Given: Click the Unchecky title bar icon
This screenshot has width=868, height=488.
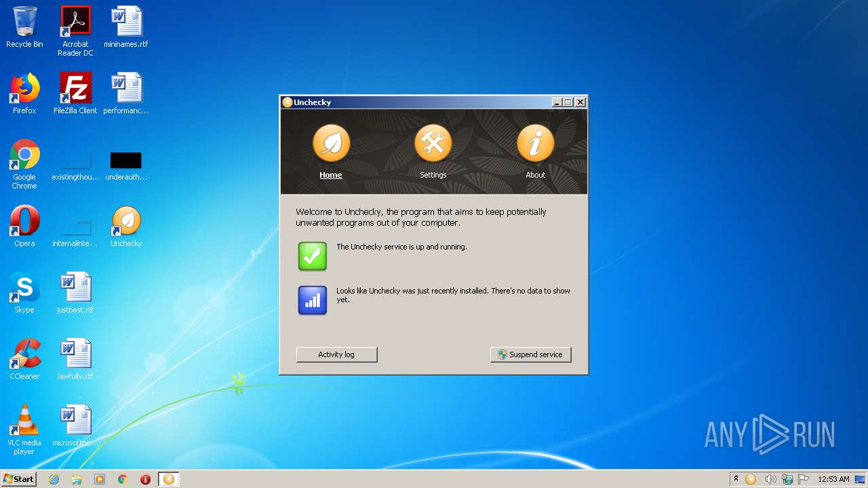Looking at the screenshot, I should pyautogui.click(x=288, y=102).
